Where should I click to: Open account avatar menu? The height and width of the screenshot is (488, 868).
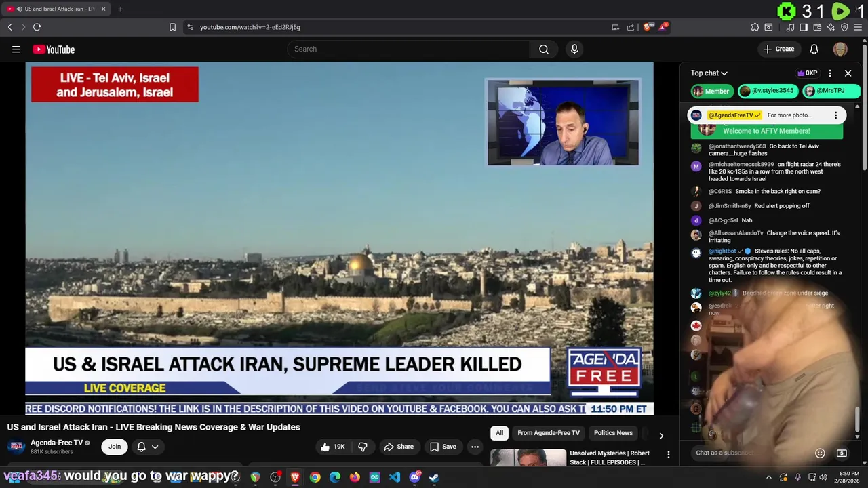[x=840, y=49]
